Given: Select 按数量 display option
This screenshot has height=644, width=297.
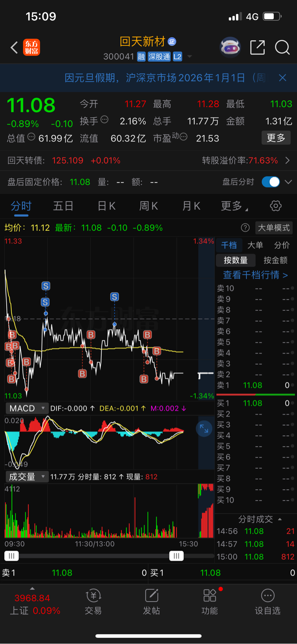Looking at the screenshot, I should [236, 260].
